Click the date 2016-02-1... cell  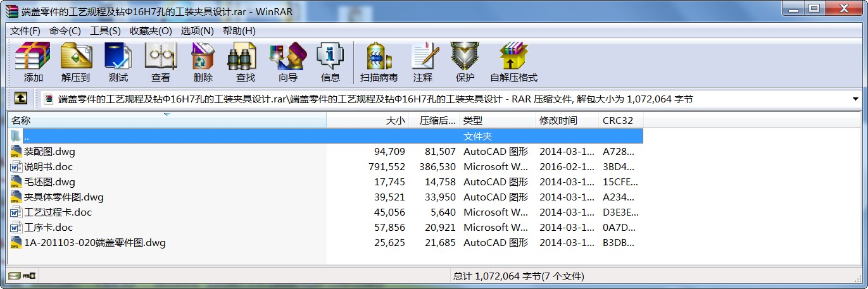tap(567, 166)
